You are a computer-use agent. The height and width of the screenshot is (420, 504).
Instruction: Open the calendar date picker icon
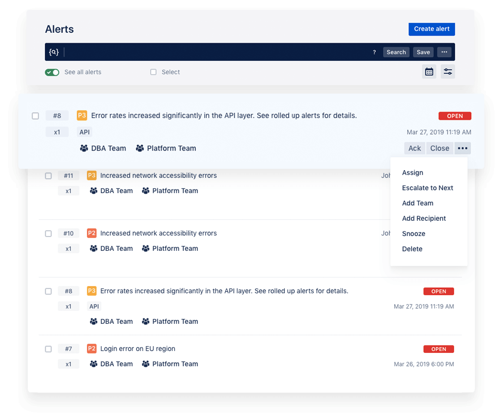click(x=429, y=72)
